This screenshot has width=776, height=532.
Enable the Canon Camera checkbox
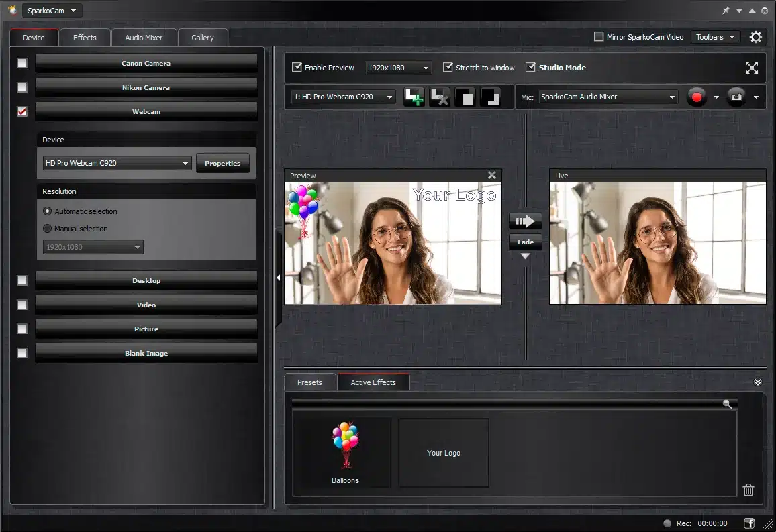point(22,63)
